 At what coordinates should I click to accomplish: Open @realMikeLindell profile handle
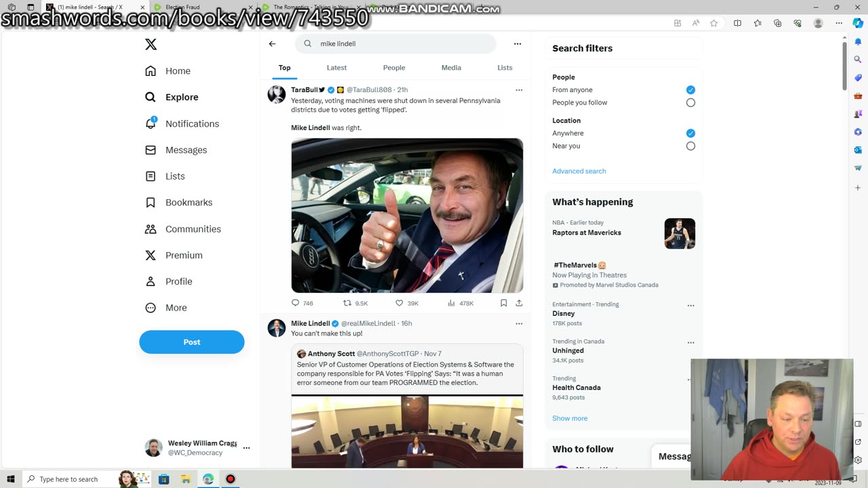(368, 323)
